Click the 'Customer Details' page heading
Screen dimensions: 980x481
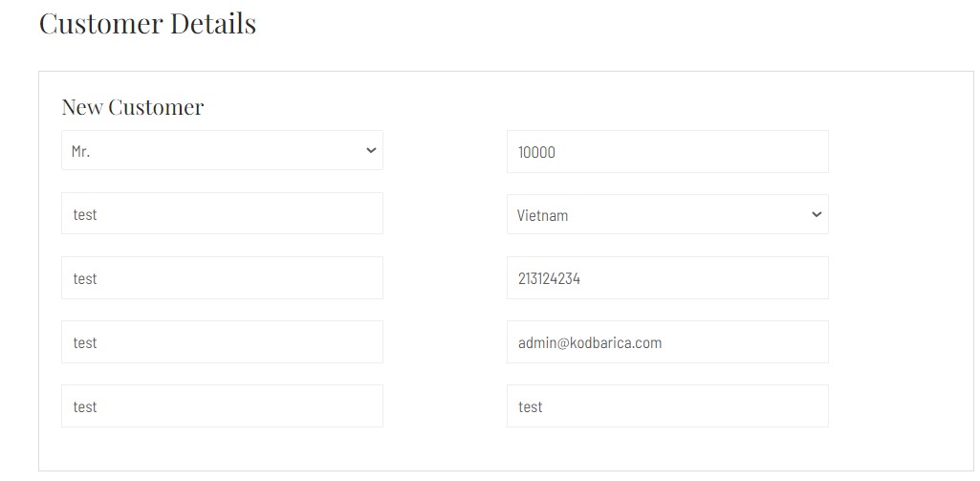(147, 24)
